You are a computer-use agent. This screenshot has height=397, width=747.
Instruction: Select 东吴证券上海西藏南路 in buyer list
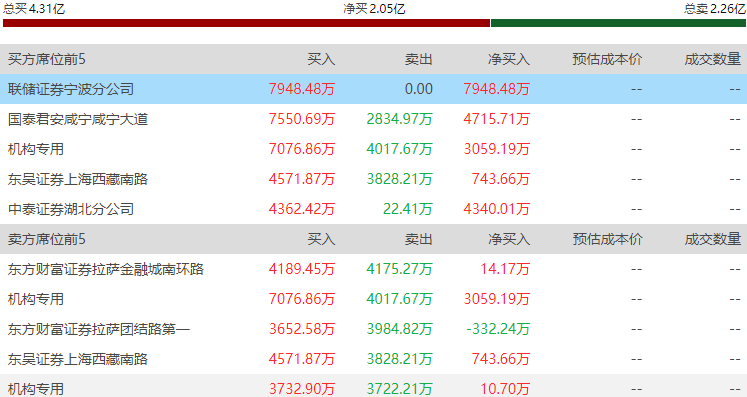tap(78, 179)
